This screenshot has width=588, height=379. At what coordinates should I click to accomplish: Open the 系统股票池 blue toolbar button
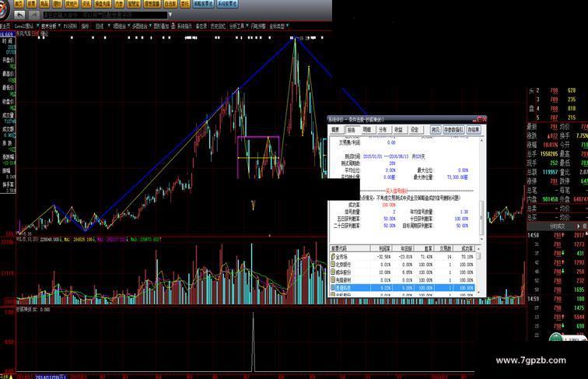(227, 4)
